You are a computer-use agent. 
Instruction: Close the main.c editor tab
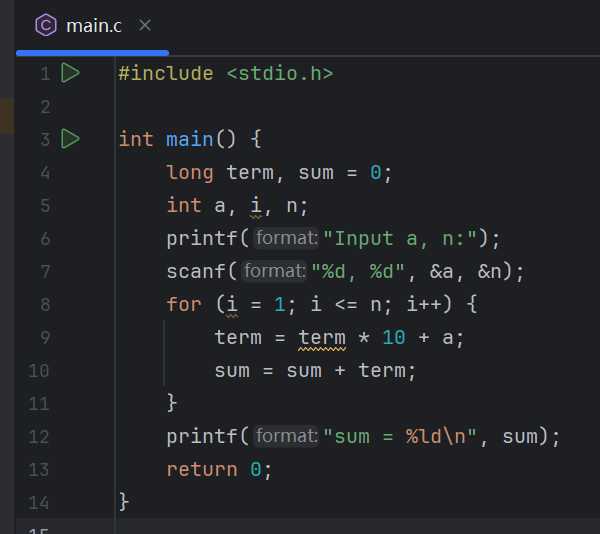pos(146,25)
